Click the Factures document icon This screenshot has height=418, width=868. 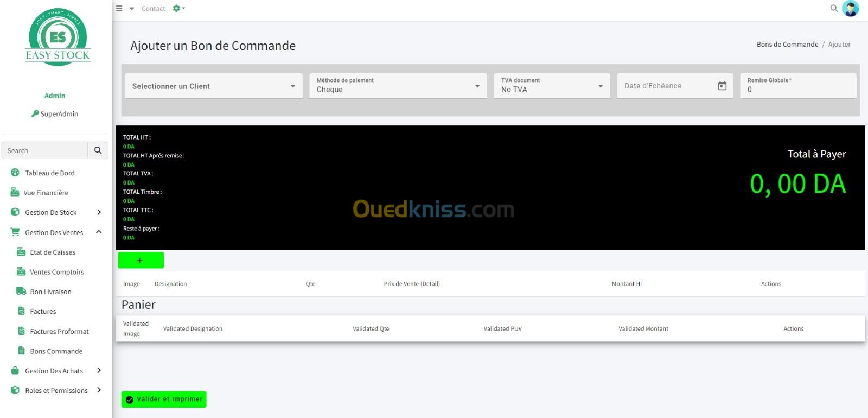pos(21,311)
